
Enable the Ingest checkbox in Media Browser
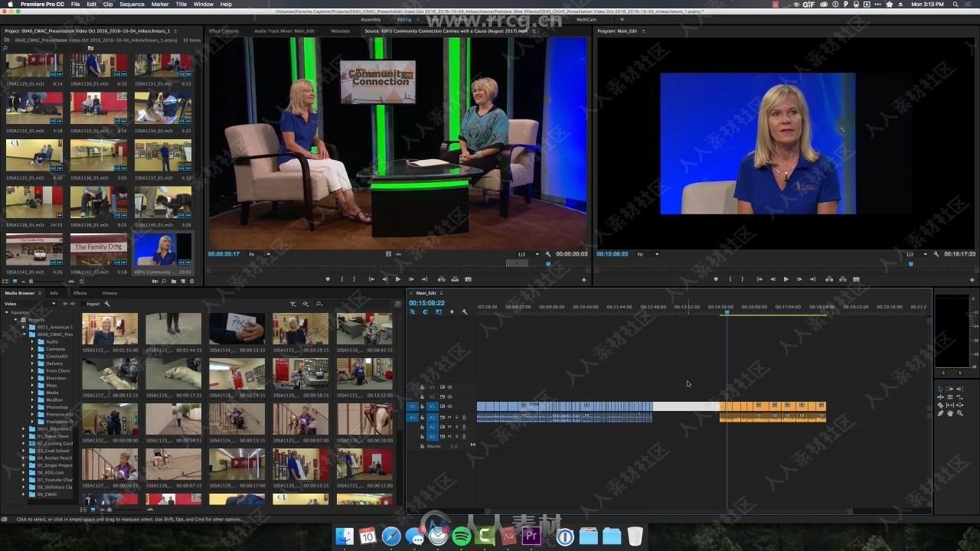pyautogui.click(x=83, y=304)
